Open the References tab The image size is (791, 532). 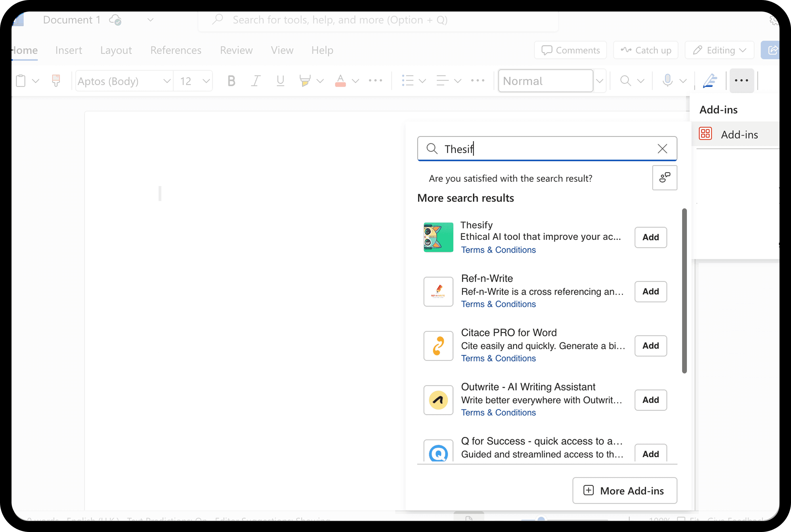tap(176, 50)
